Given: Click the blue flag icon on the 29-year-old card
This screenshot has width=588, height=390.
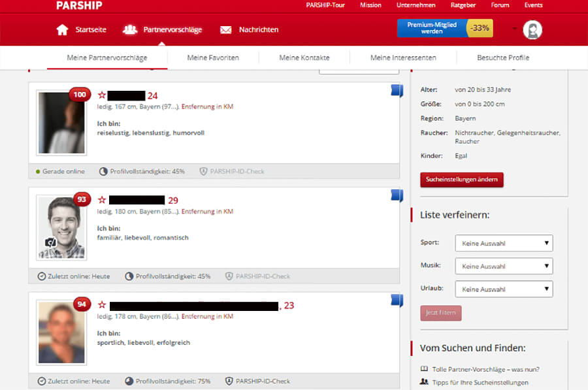Looking at the screenshot, I should click(x=397, y=196).
